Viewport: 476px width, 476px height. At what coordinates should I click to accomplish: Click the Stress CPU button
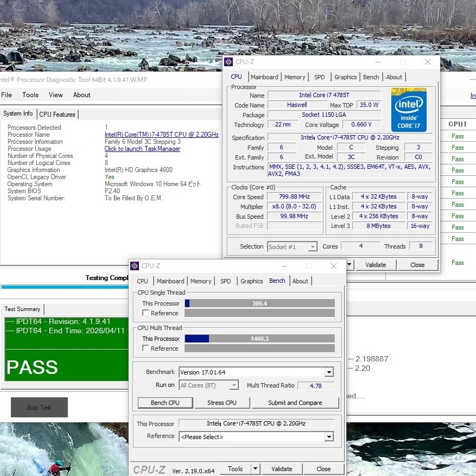[222, 403]
